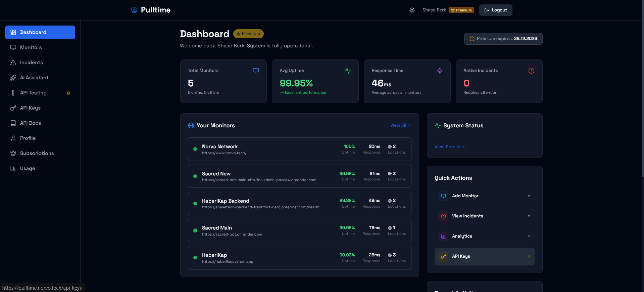Screen dimensions: 644x292
Task: Open Usage in the sidebar
Action: pyautogui.click(x=40, y=168)
